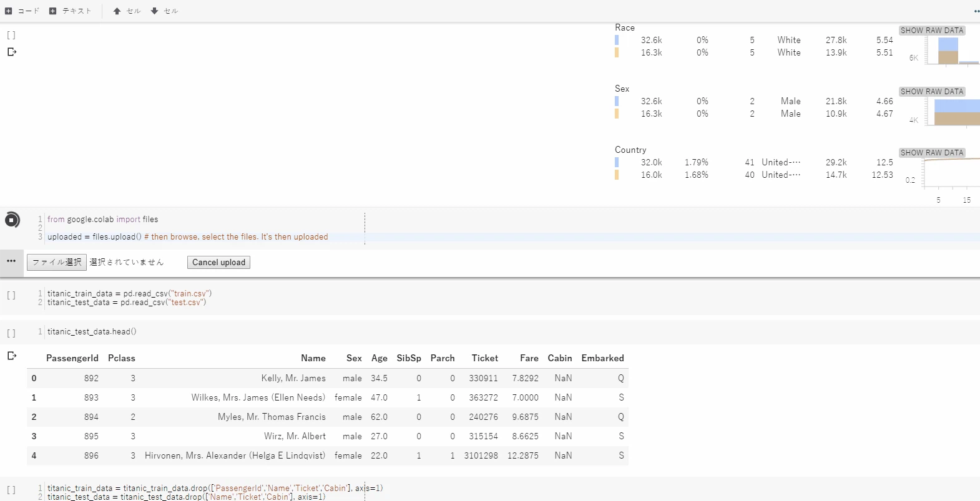Click the Pclass column header

(x=122, y=358)
